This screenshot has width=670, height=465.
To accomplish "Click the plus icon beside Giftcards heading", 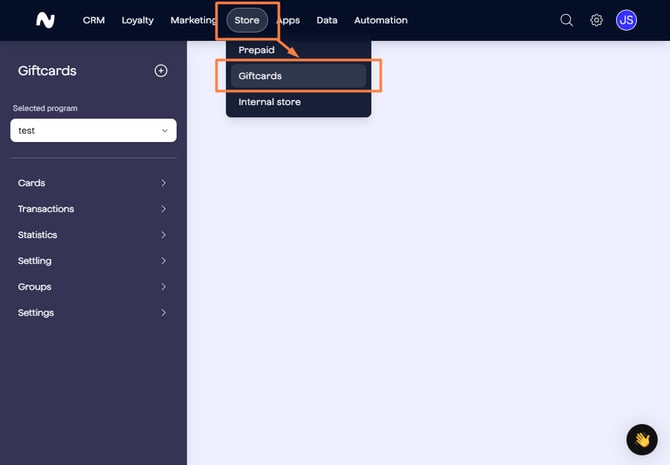I will 161,71.
